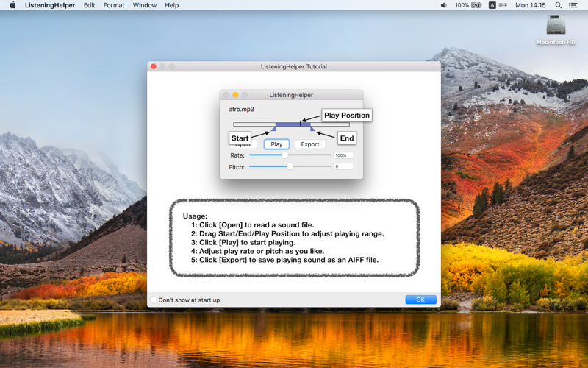The height and width of the screenshot is (368, 588).
Task: Click the Play button in tutorial image
Action: pyautogui.click(x=276, y=144)
